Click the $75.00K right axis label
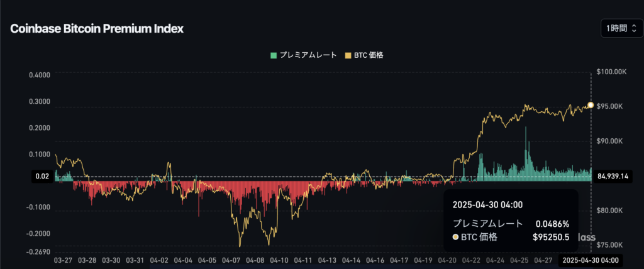This screenshot has height=269, width=644. [609, 245]
